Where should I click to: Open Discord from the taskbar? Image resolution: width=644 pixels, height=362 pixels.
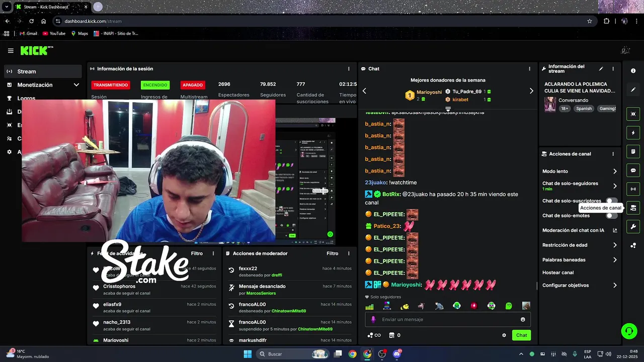pyautogui.click(x=397, y=354)
